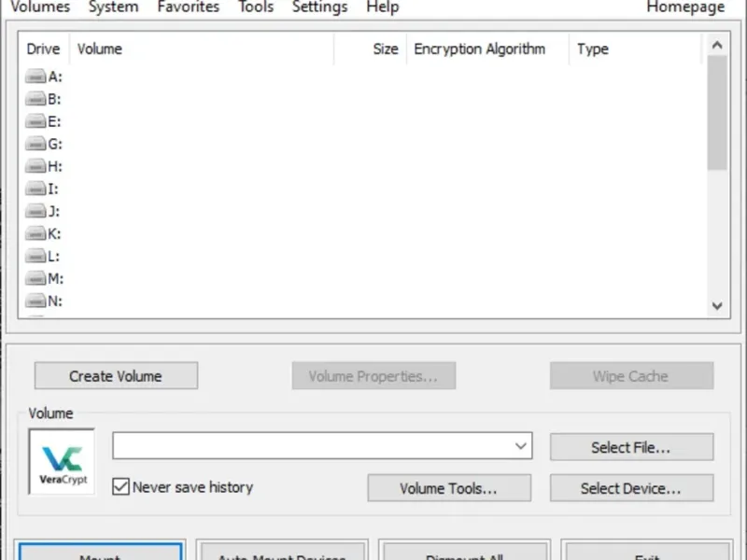
Task: Click the drive list scroll-down arrow
Action: (x=717, y=306)
